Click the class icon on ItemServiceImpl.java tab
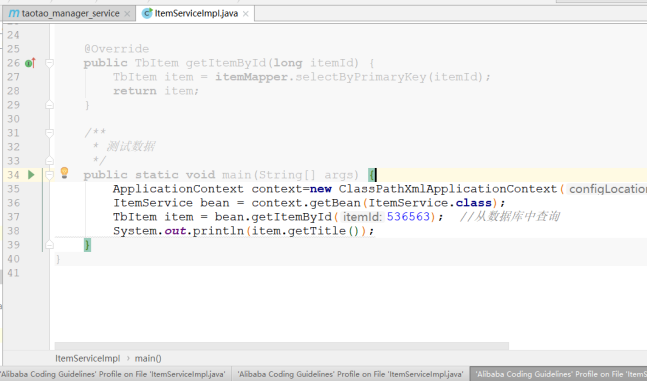This screenshot has height=381, width=648. click(x=147, y=14)
